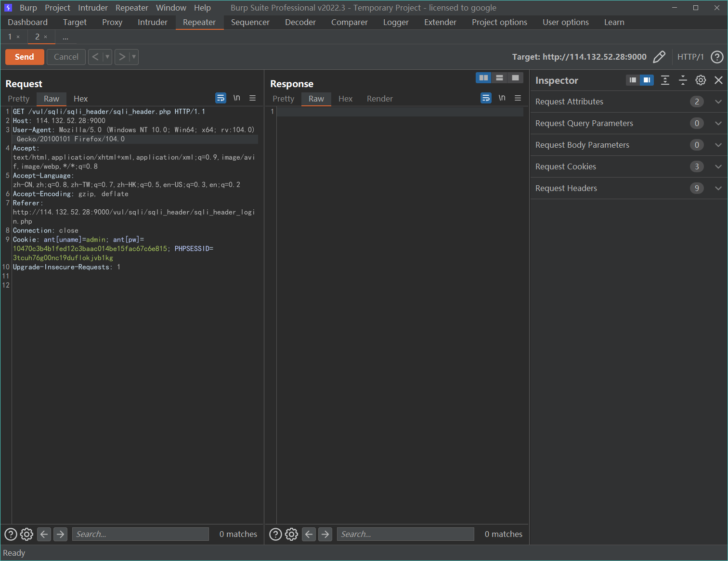Viewport: 728px width, 561px height.
Task: Open Response search help icon
Action: click(x=275, y=534)
